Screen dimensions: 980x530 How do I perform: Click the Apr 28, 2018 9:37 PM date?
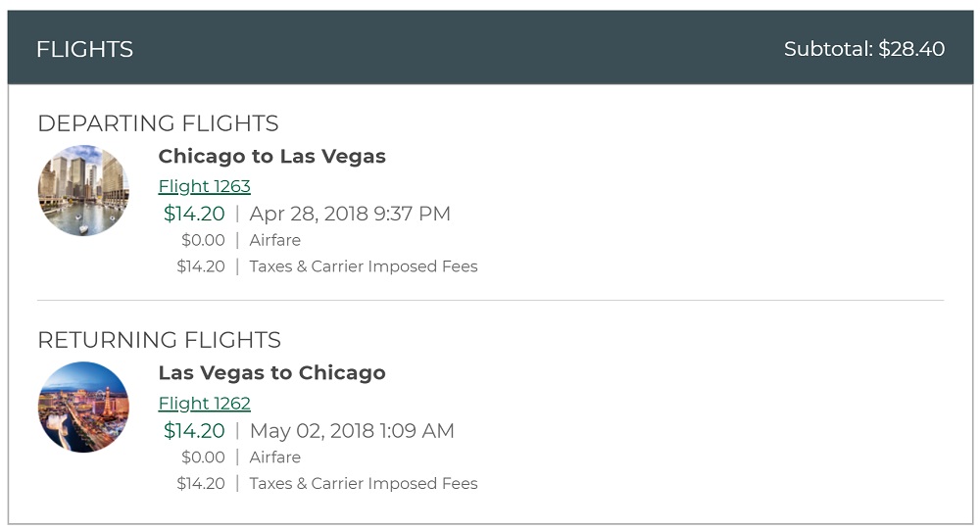pyautogui.click(x=350, y=214)
